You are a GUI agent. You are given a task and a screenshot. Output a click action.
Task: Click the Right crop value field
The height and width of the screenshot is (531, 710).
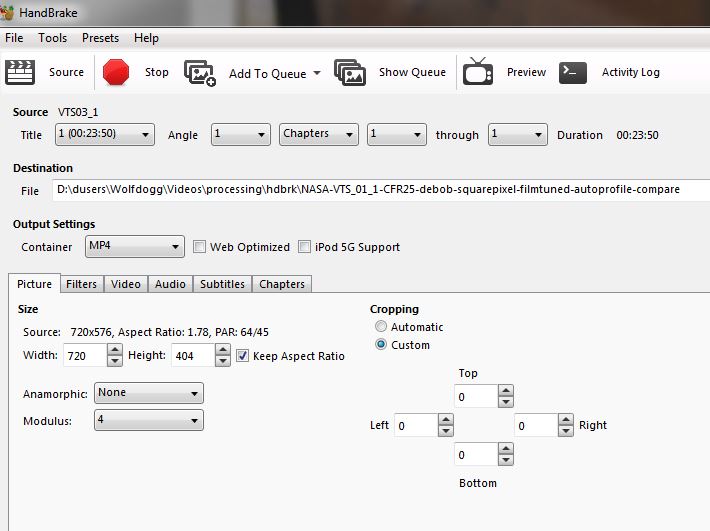click(536, 426)
